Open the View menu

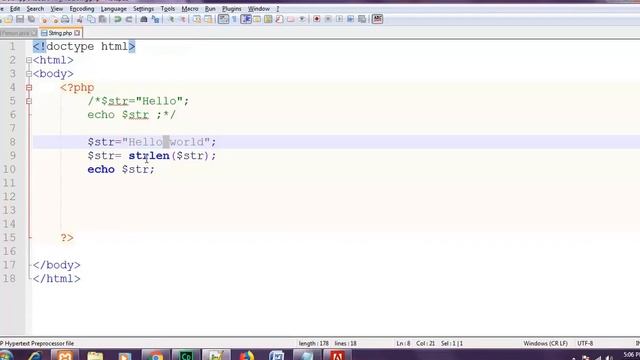57,9
